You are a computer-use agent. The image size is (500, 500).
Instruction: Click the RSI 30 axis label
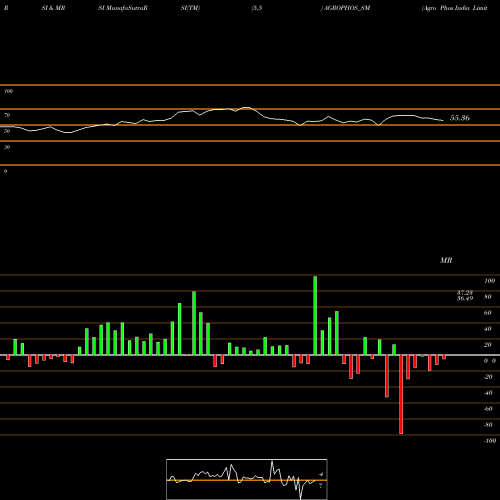(7, 147)
